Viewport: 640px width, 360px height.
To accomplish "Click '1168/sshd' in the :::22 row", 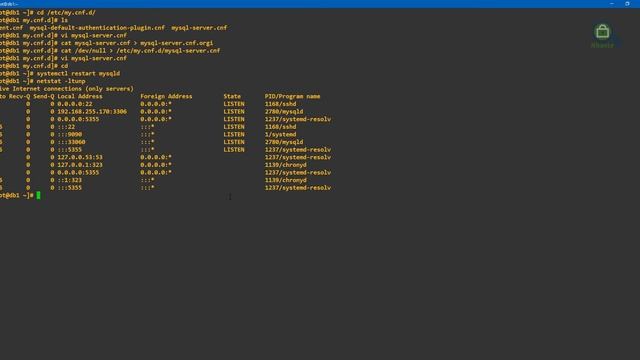I will coord(280,127).
